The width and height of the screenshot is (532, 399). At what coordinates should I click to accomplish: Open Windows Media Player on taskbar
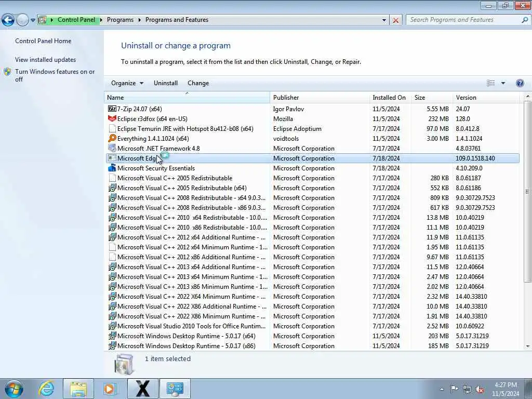click(x=110, y=389)
